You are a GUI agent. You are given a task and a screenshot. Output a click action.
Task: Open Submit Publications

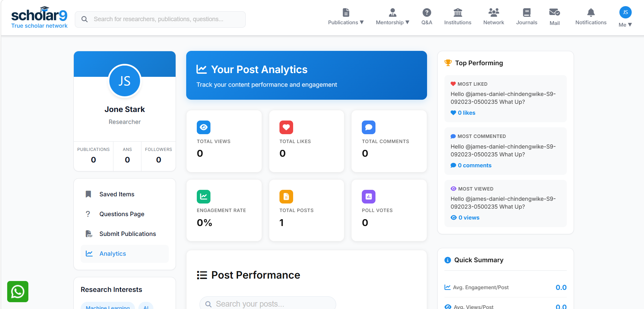point(125,234)
